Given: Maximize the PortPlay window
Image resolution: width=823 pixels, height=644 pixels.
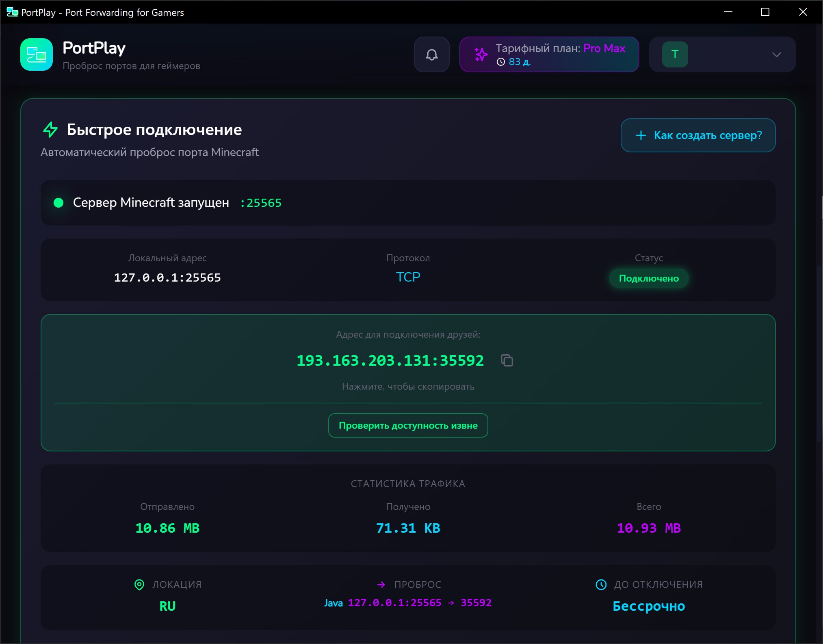Looking at the screenshot, I should [765, 12].
